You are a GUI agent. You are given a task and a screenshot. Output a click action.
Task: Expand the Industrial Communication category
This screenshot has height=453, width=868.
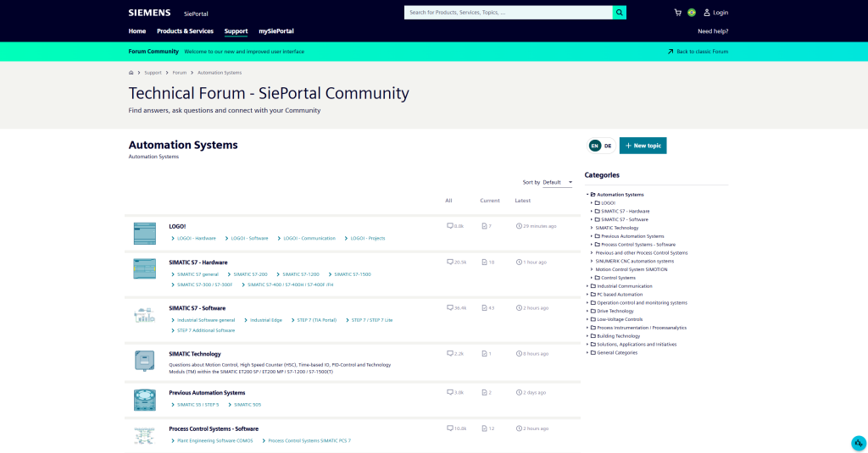point(587,286)
